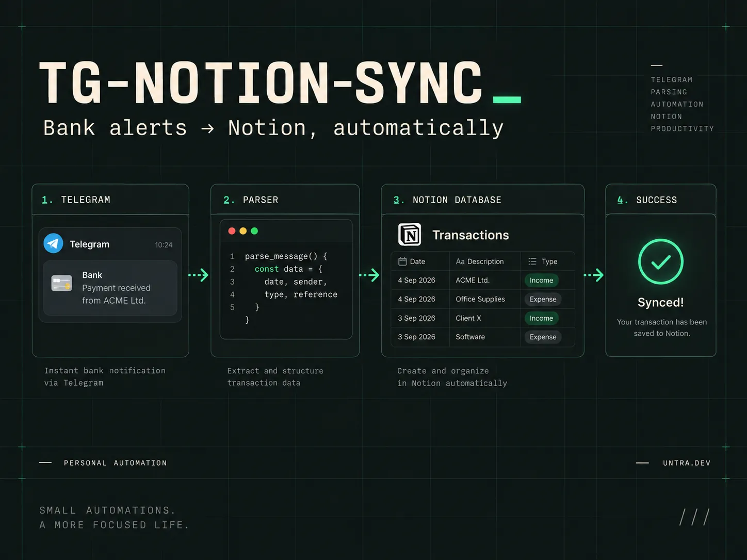Click the Transactions database title

pos(470,235)
